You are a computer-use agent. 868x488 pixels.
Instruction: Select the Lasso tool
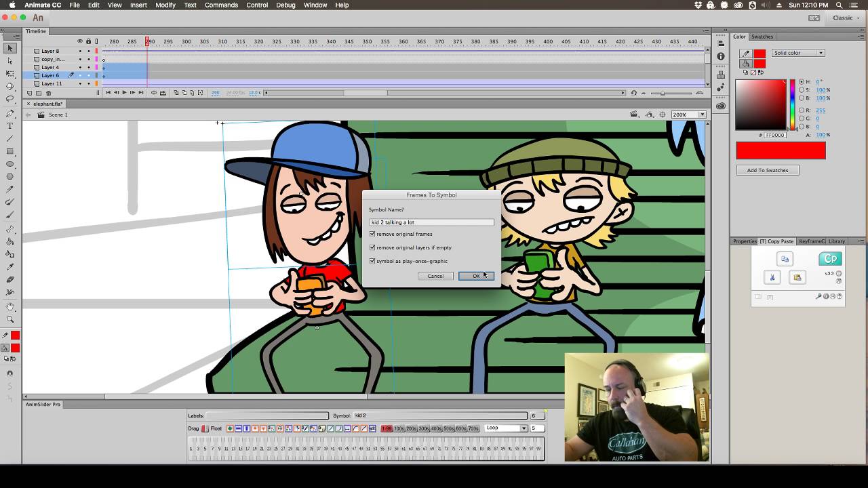point(10,100)
